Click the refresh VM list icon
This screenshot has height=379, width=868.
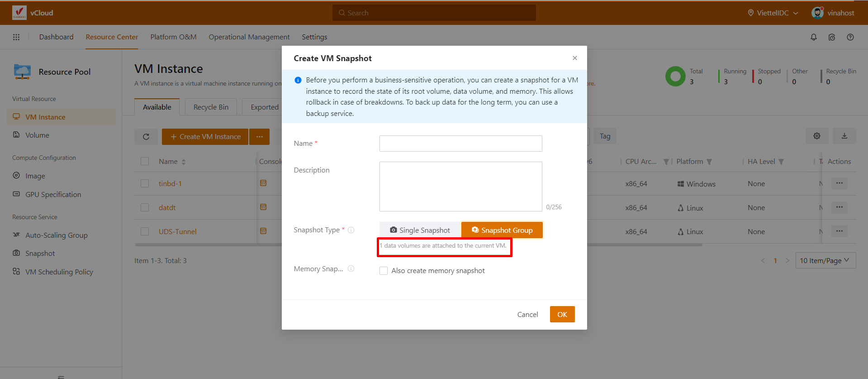coord(146,137)
